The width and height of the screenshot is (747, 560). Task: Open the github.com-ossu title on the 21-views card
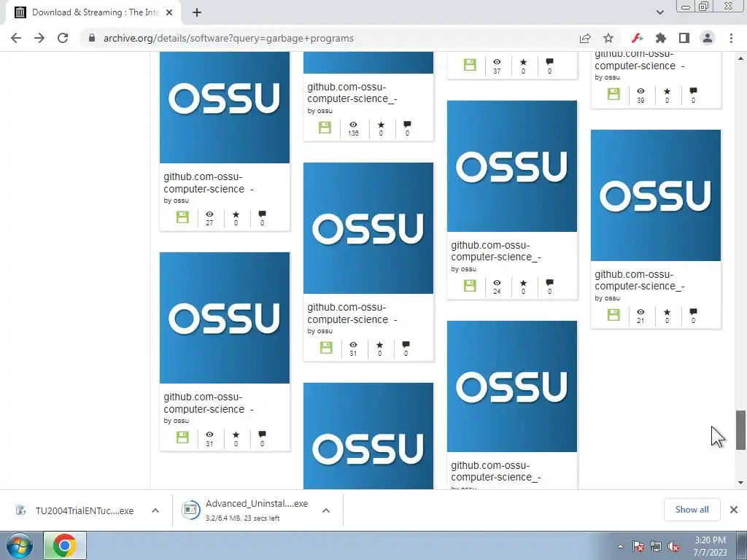[640, 280]
